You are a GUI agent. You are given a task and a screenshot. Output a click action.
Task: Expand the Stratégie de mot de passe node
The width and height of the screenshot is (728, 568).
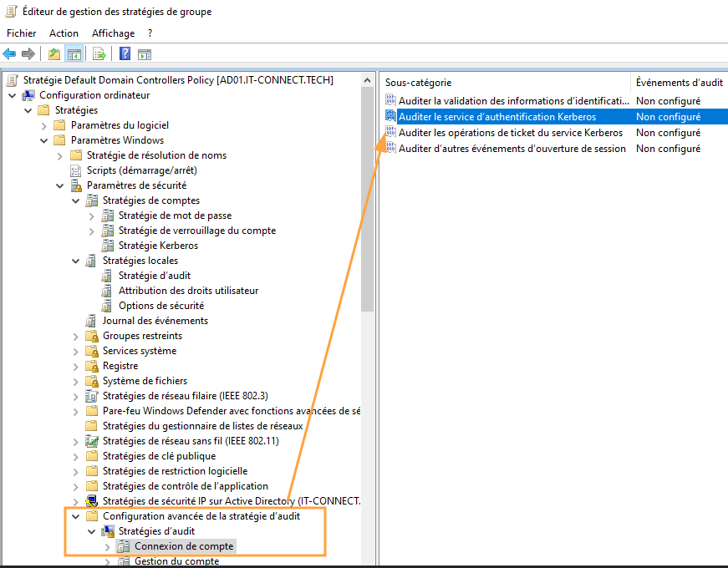tap(91, 216)
